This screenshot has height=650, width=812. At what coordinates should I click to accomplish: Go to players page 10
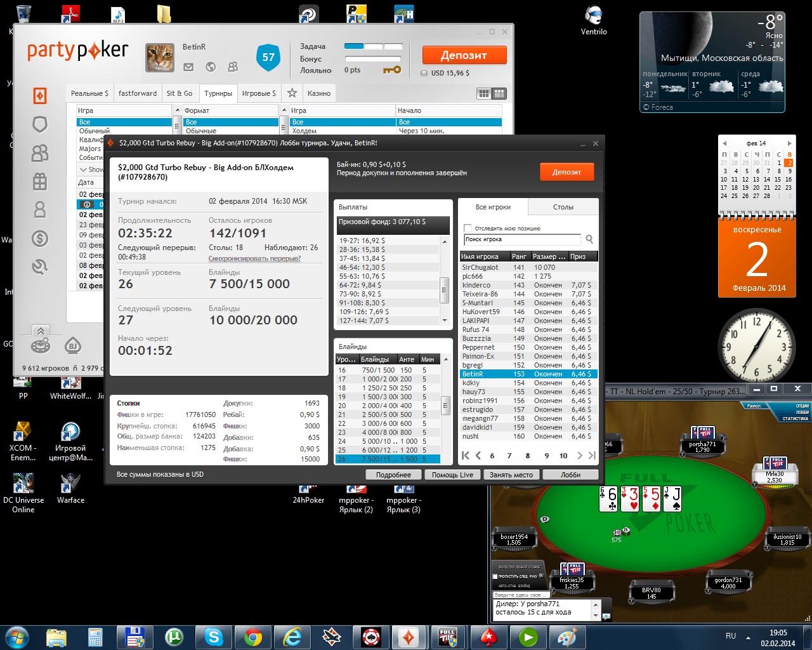[x=563, y=456]
